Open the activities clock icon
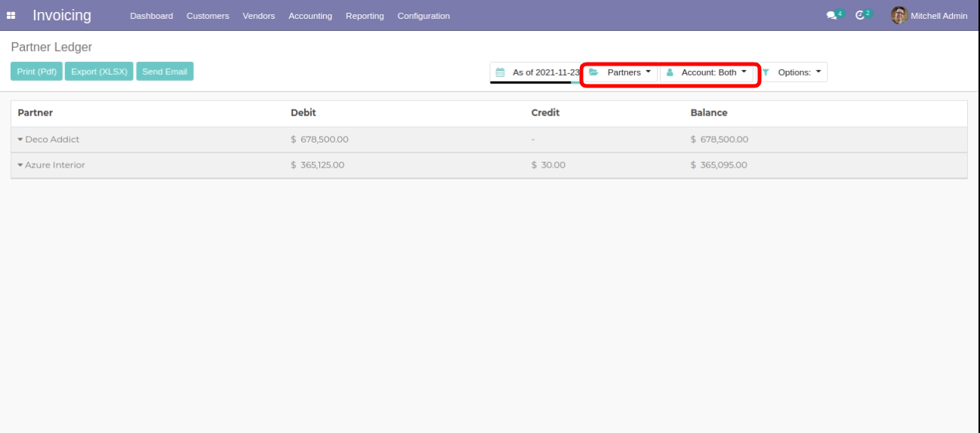This screenshot has width=980, height=433. pyautogui.click(x=860, y=15)
